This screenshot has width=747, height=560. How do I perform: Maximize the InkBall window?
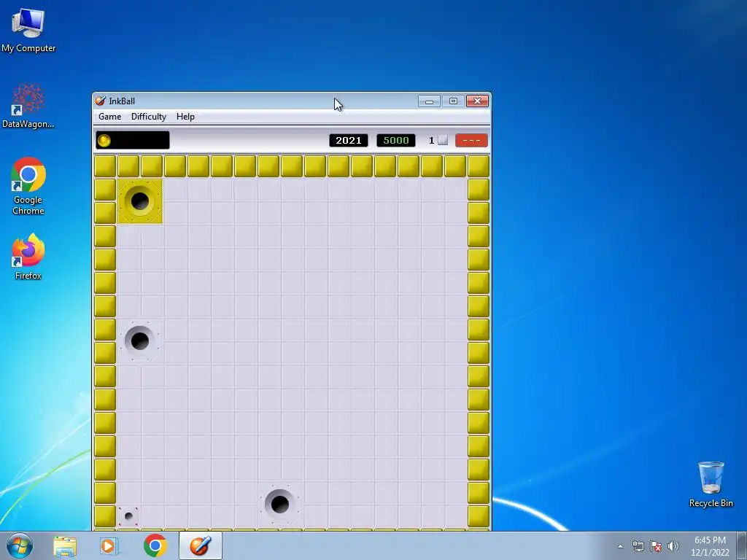pos(453,101)
